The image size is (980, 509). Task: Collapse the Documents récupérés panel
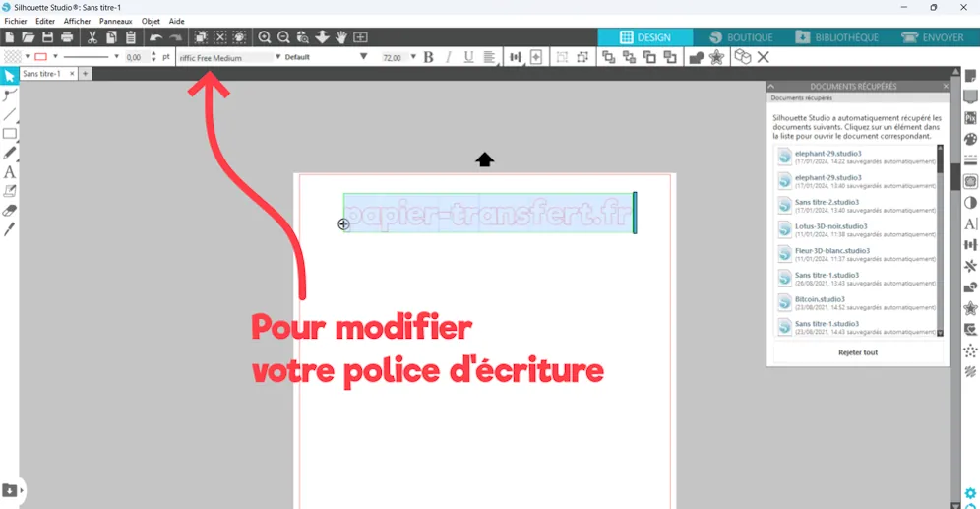[771, 87]
